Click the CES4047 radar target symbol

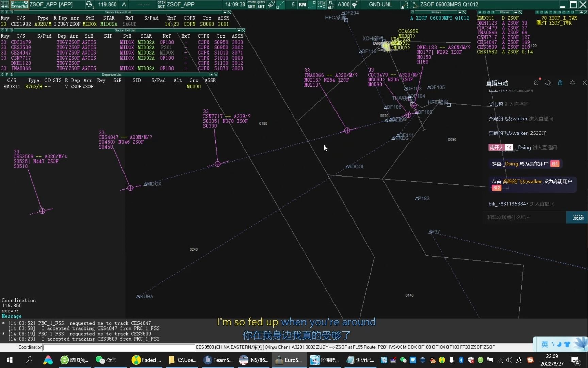click(x=130, y=188)
